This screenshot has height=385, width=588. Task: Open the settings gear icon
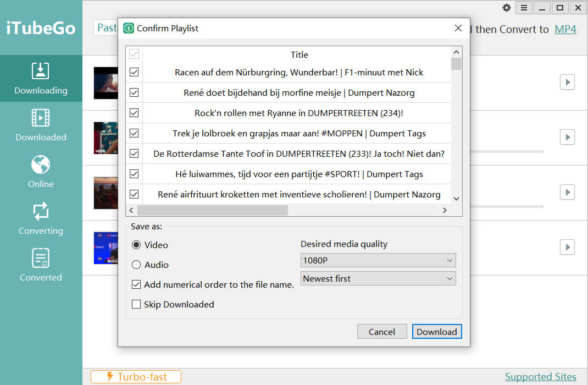506,8
